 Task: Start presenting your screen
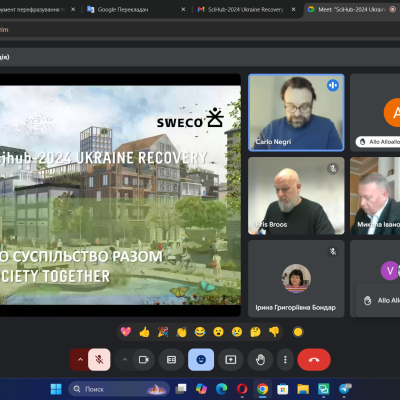(x=231, y=360)
